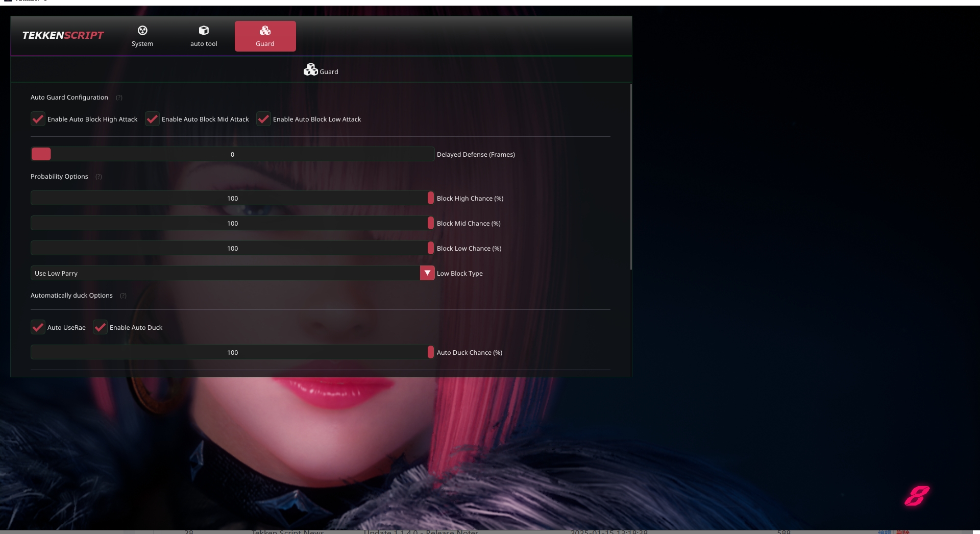Open the Low Block Type dropdown arrow
This screenshot has height=534, width=980.
(427, 273)
